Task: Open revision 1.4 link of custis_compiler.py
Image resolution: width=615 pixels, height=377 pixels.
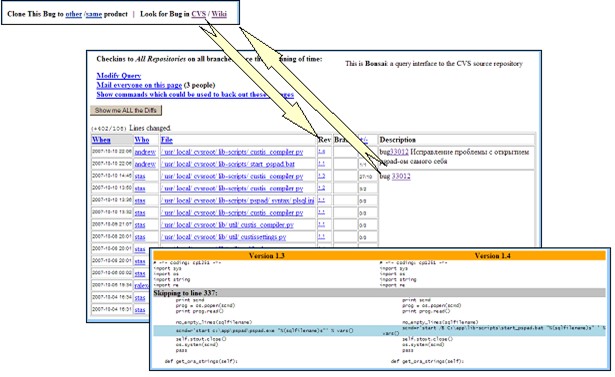Action: tap(322, 152)
